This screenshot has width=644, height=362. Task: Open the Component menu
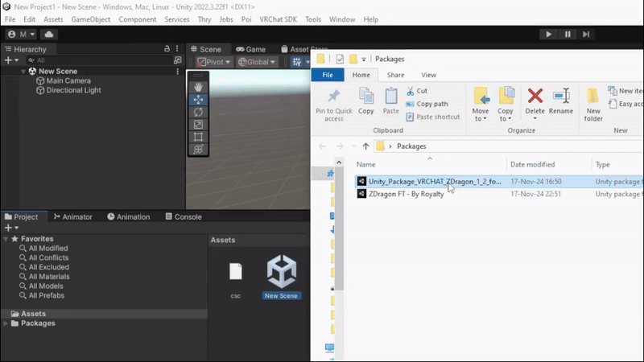[137, 19]
